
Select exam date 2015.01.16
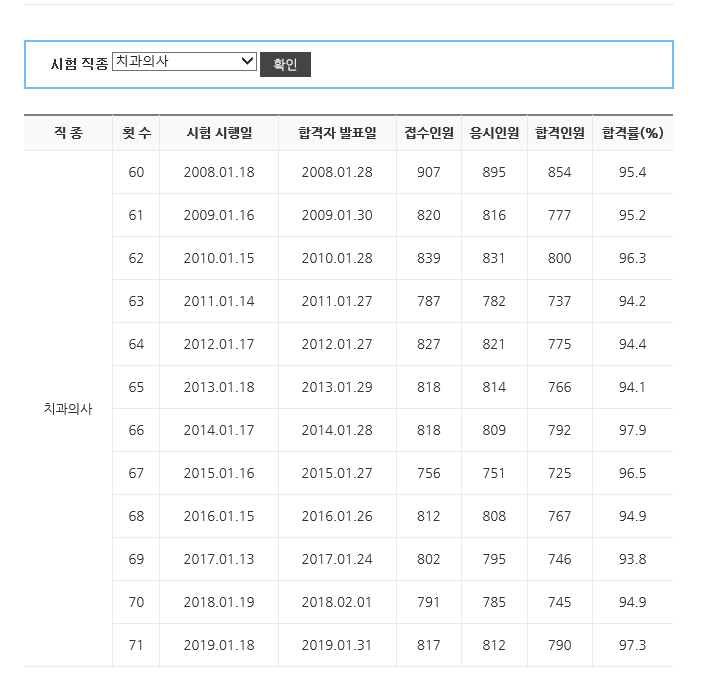219,473
